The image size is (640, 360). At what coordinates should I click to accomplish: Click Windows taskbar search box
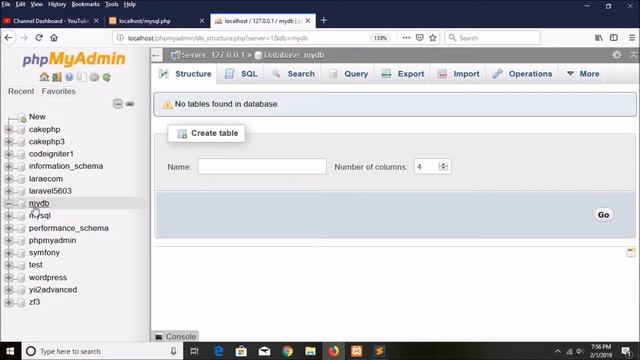(x=102, y=351)
